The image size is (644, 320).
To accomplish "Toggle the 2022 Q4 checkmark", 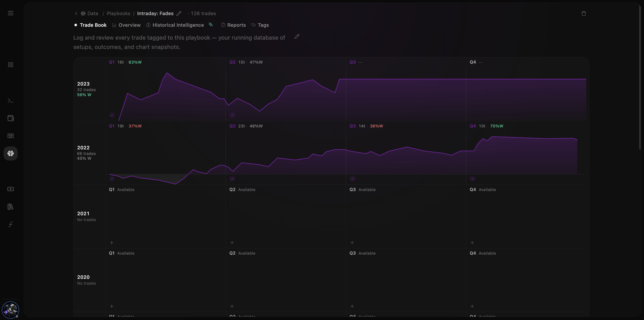I will (473, 179).
